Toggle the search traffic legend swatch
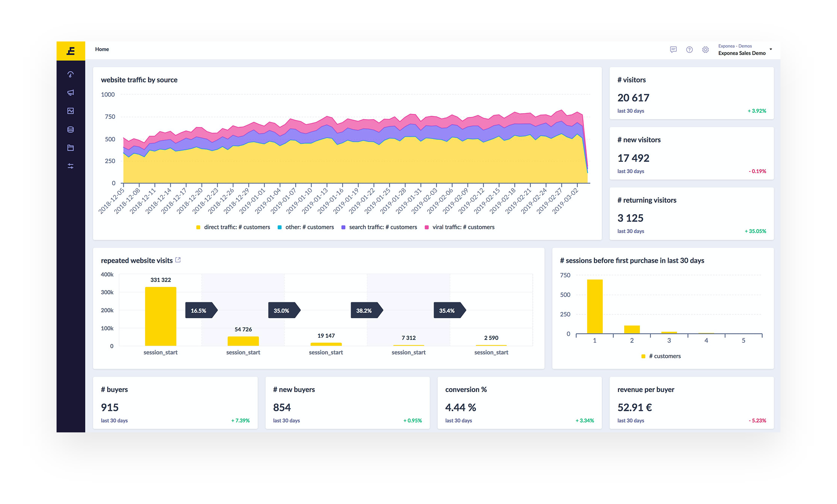Screen dimensions: 837x504 coord(343,227)
